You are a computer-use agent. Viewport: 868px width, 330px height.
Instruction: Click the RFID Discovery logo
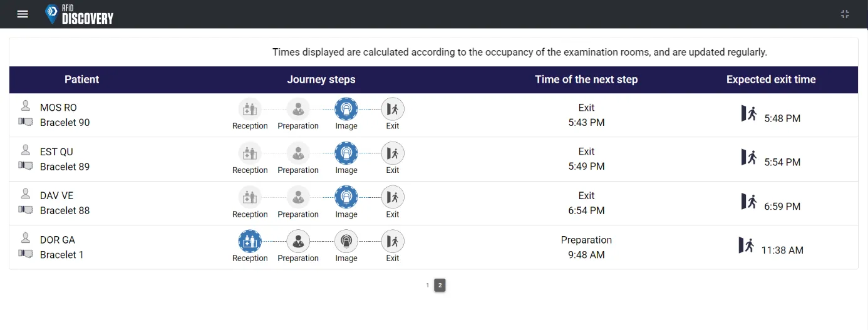tap(80, 14)
